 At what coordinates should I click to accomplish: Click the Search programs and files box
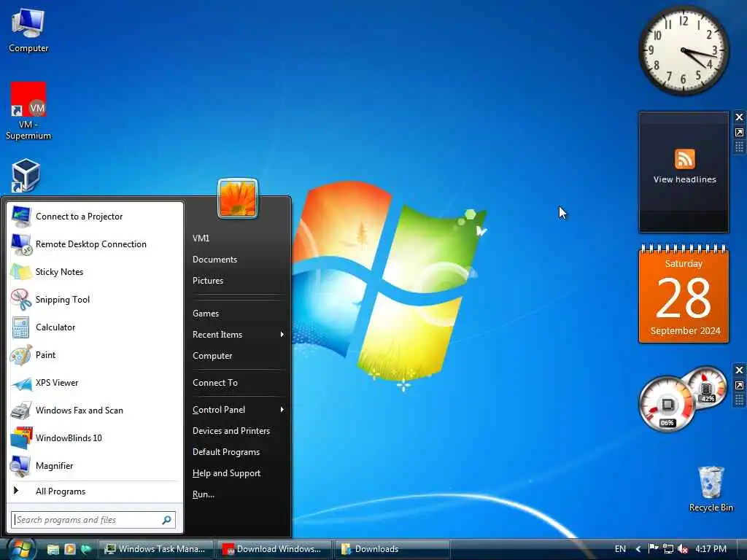point(93,520)
